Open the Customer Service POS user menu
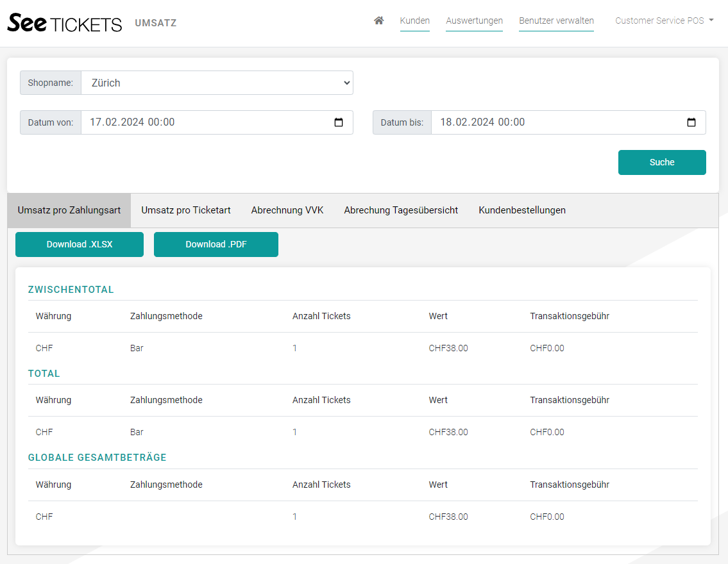Viewport: 728px width, 564px height. pos(664,21)
